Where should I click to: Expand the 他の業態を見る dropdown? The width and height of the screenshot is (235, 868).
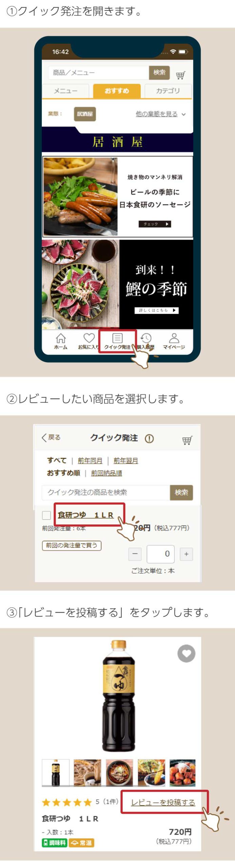[161, 114]
